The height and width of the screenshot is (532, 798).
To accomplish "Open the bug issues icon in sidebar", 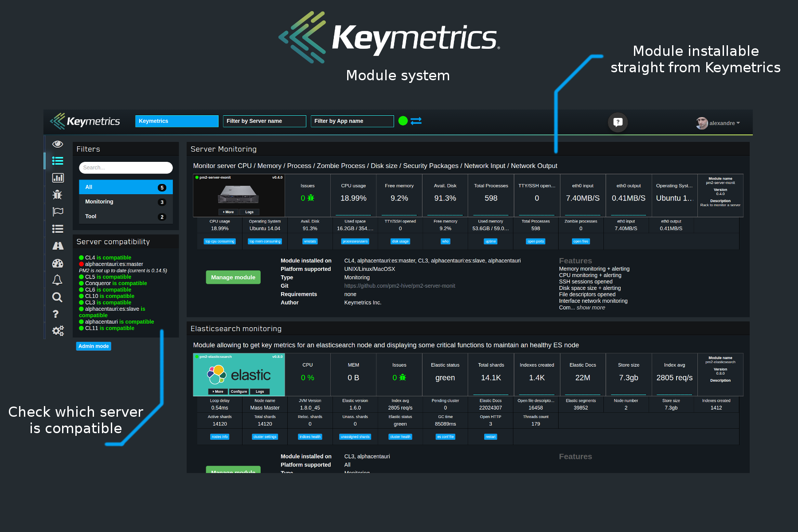I will pos(58,195).
